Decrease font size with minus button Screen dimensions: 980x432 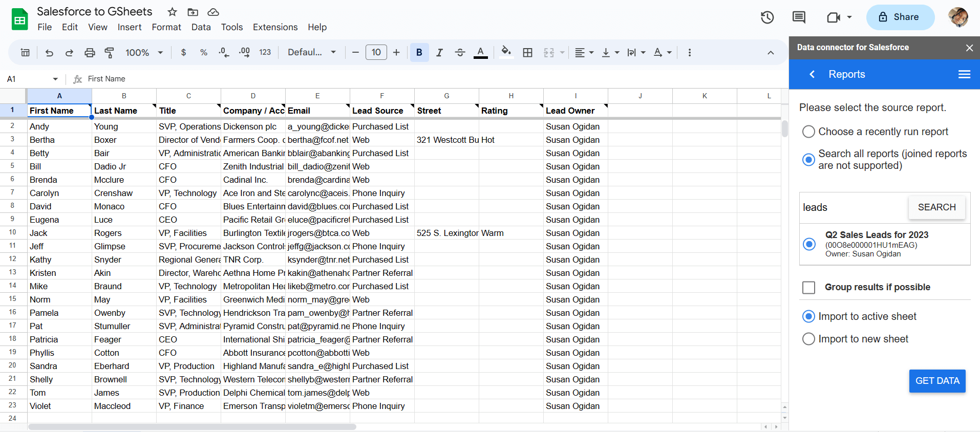(355, 52)
